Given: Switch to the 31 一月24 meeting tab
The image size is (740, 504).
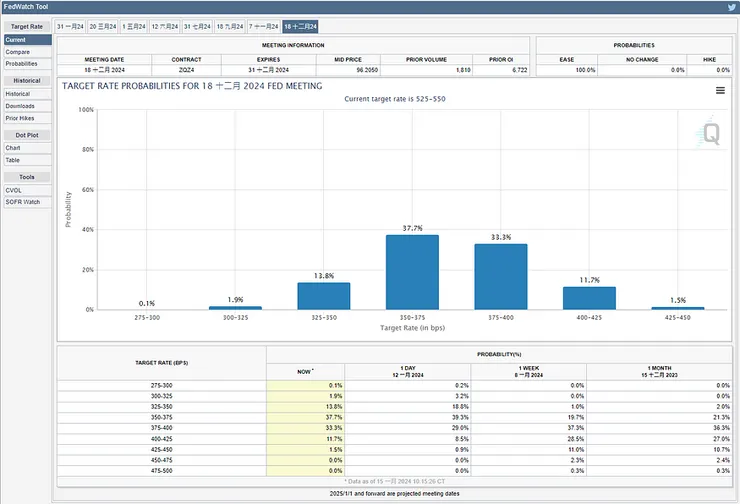Looking at the screenshot, I should click(x=71, y=24).
